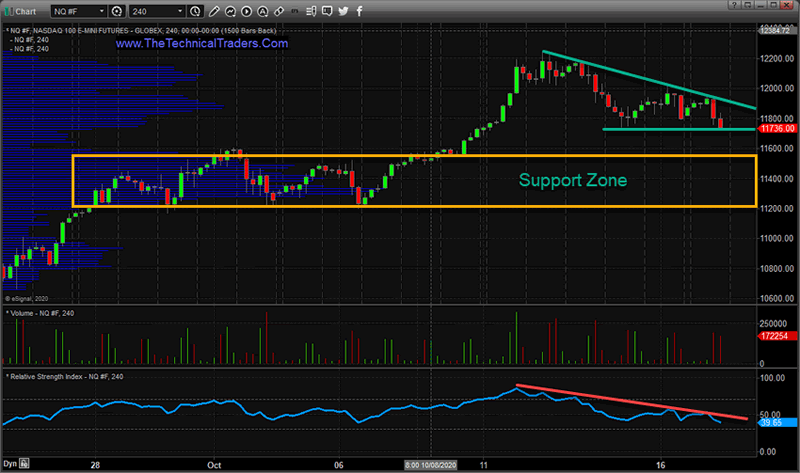The image size is (800, 473).
Task: Click the detach window button
Action: [x=747, y=5]
